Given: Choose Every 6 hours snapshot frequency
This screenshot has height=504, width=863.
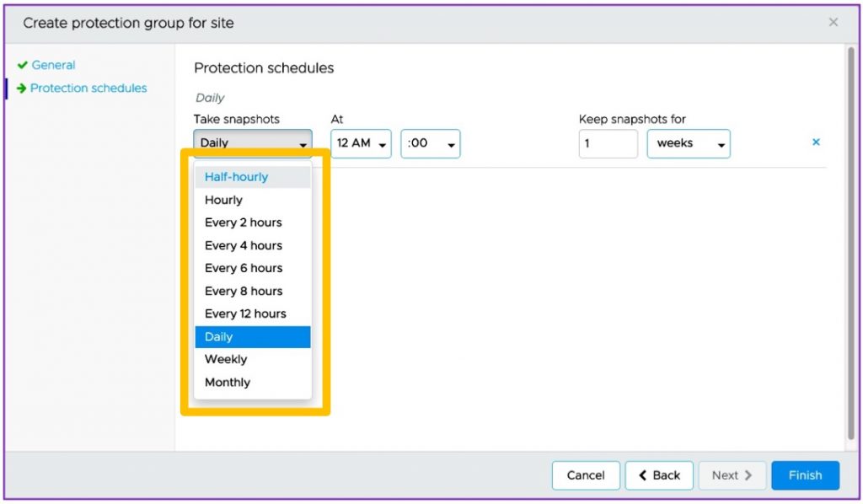Looking at the screenshot, I should pos(244,268).
